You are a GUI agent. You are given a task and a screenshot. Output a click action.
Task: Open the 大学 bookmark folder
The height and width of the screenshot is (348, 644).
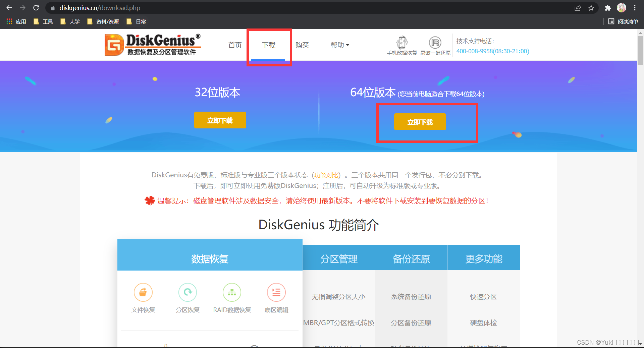pyautogui.click(x=70, y=21)
